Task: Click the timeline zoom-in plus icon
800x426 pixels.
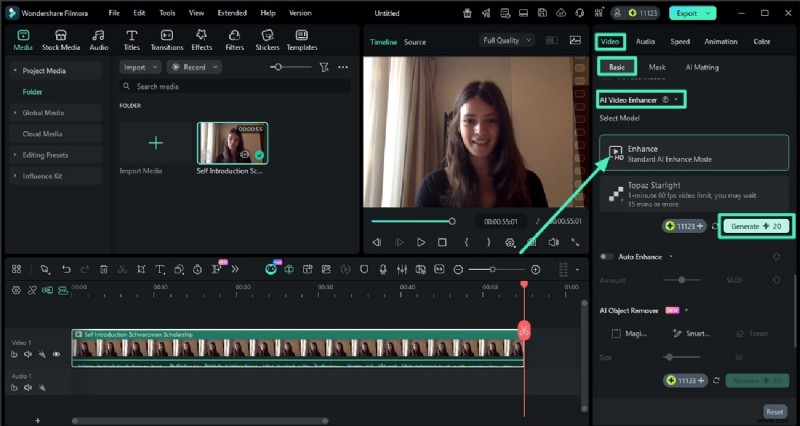Action: pos(536,269)
